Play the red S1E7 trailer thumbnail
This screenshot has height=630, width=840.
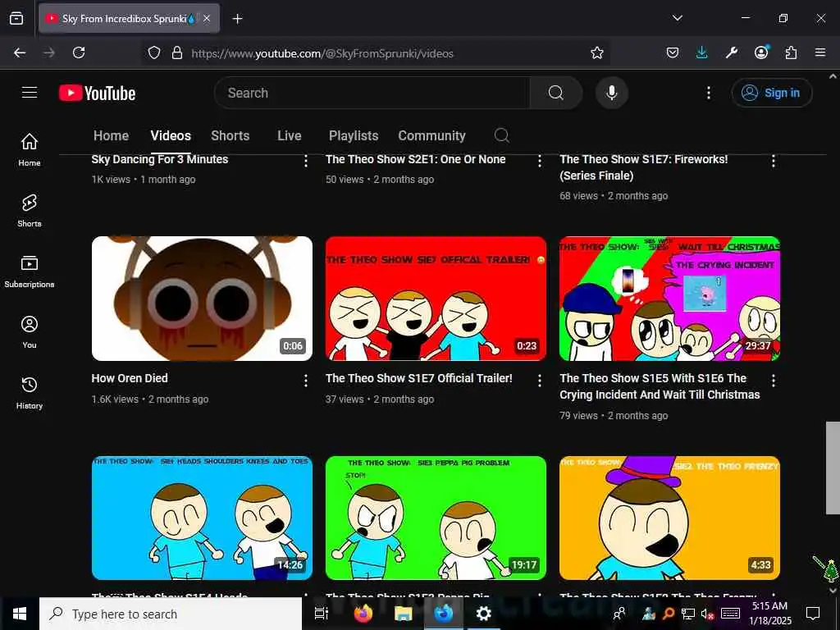coord(436,299)
